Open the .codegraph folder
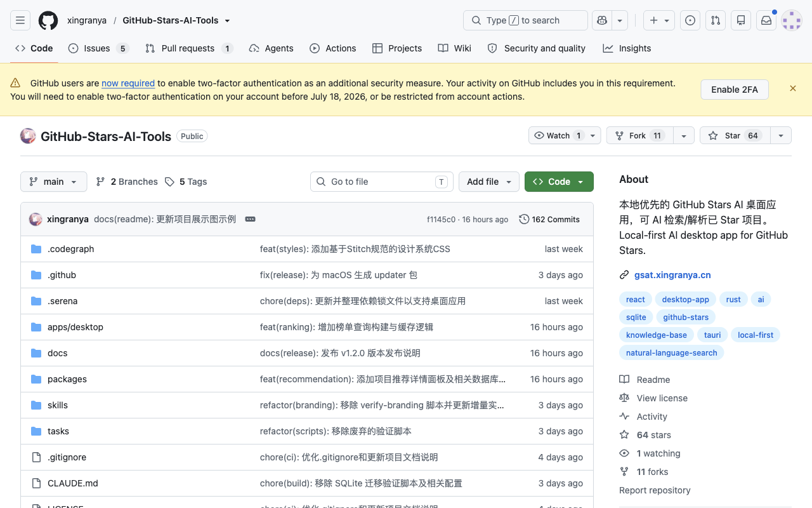 point(71,249)
